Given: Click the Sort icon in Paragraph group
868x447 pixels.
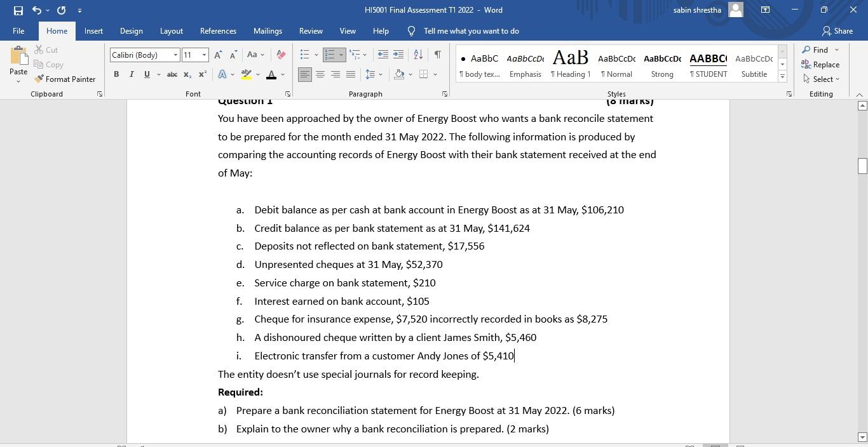Looking at the screenshot, I should pyautogui.click(x=417, y=55).
